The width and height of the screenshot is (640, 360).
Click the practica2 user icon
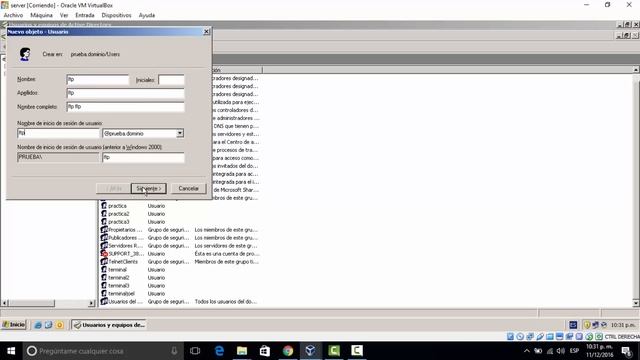click(x=104, y=213)
